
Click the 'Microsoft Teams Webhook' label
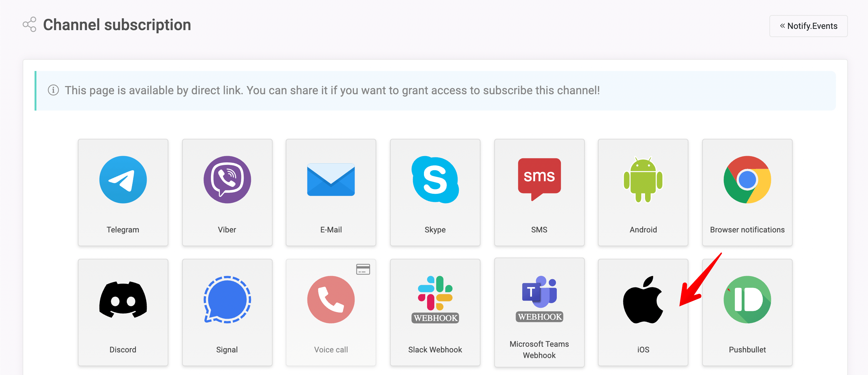pyautogui.click(x=539, y=349)
